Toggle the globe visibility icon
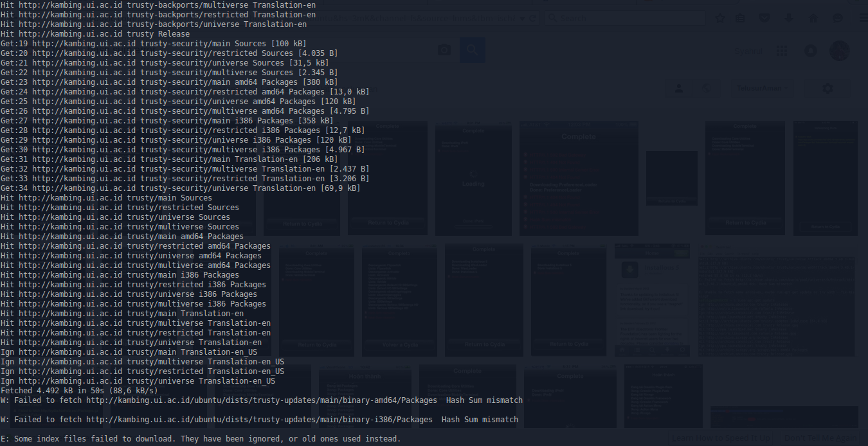 tap(707, 88)
